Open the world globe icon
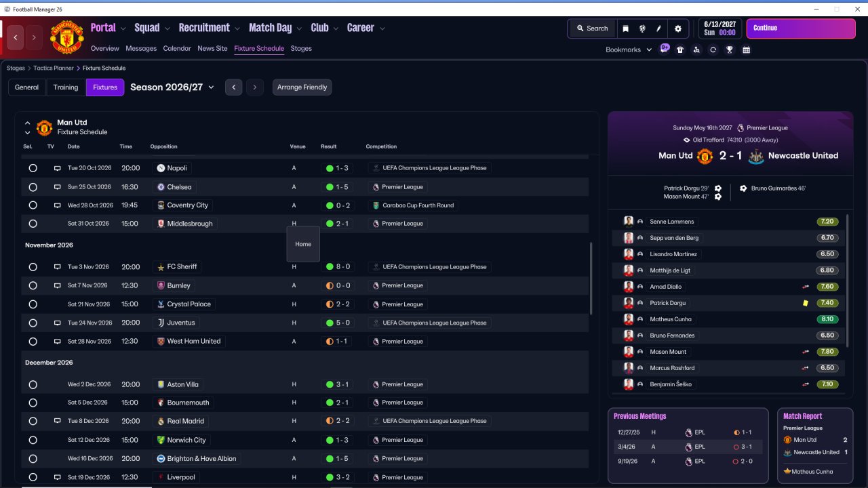 (642, 28)
